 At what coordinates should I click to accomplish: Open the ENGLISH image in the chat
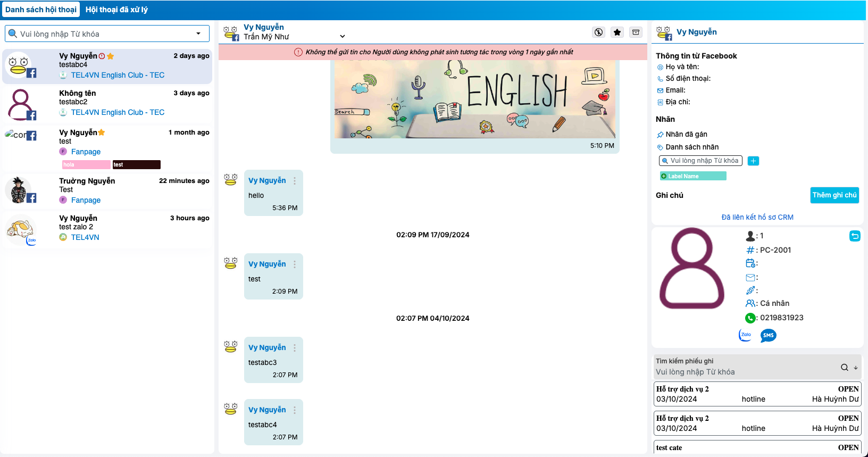tap(475, 98)
